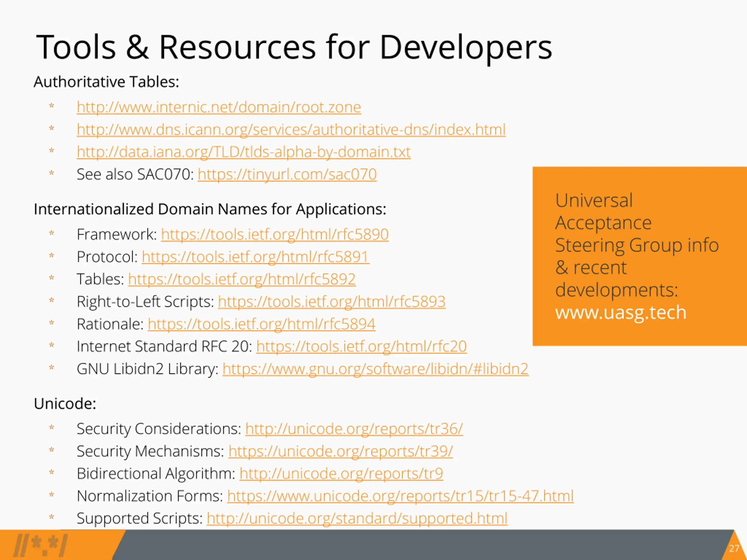Click the Internationalized Domain Names for Applications heading
The width and height of the screenshot is (747, 560).
[x=210, y=209]
